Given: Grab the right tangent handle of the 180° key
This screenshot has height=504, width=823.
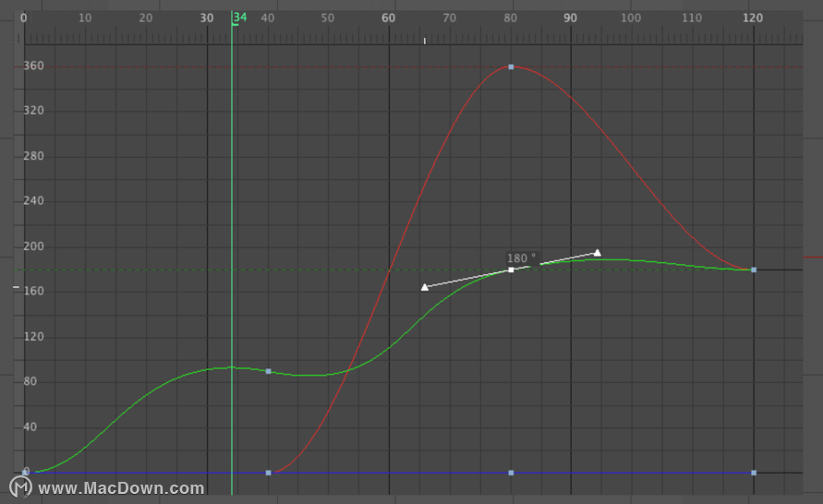Looking at the screenshot, I should (597, 253).
